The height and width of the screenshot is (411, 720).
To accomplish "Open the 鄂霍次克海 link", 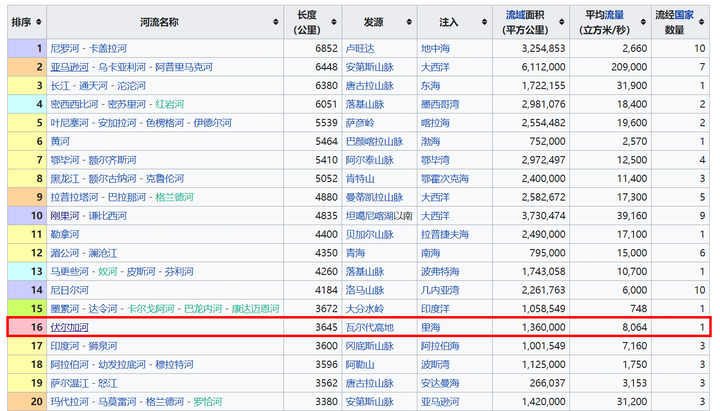I will pyautogui.click(x=445, y=179).
